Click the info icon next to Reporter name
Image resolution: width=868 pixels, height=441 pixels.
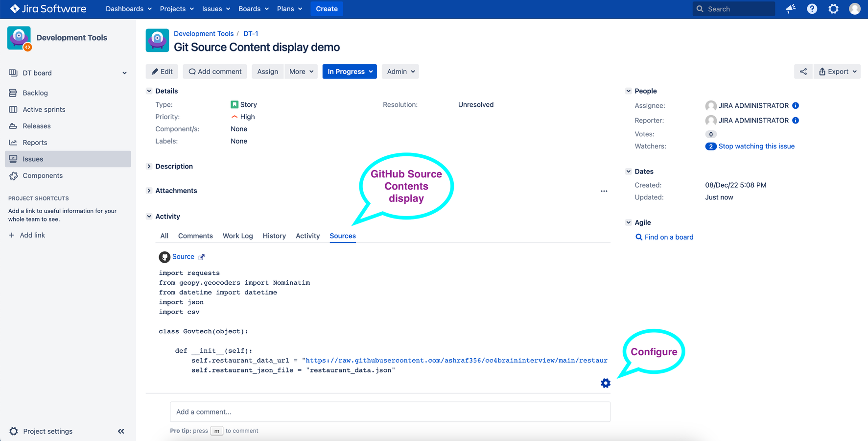(796, 120)
